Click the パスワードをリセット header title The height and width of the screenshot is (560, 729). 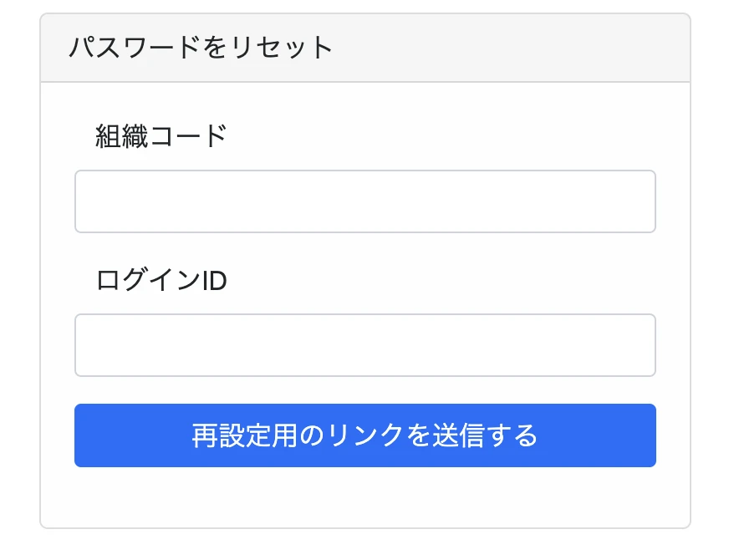point(201,48)
